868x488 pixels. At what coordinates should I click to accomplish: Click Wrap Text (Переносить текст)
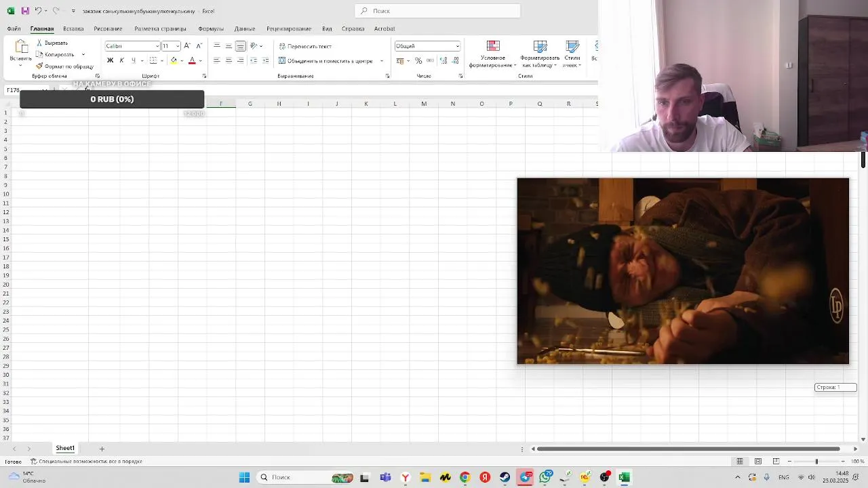tap(305, 46)
